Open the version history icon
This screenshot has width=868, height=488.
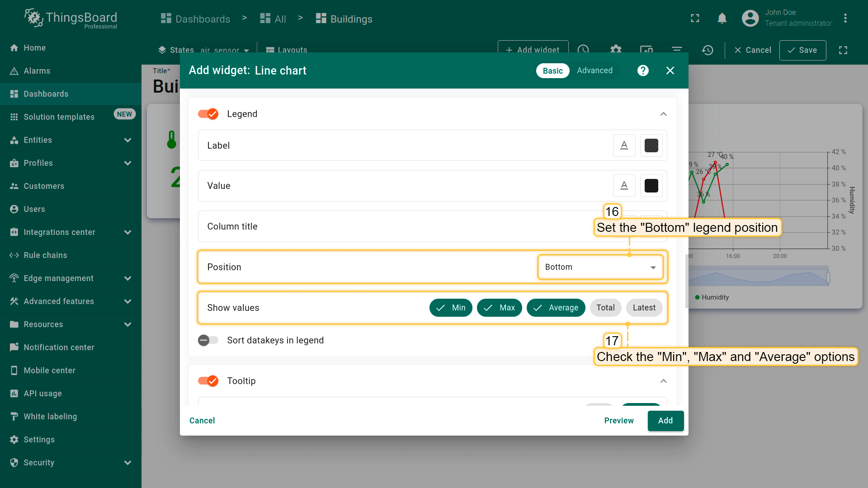tap(708, 50)
